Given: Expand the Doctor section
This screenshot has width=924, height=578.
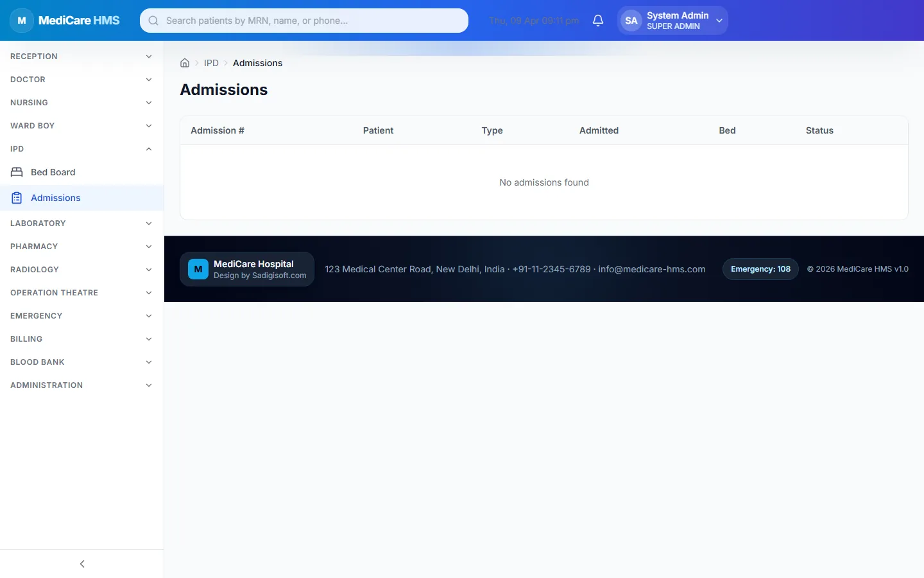Looking at the screenshot, I should tap(81, 80).
